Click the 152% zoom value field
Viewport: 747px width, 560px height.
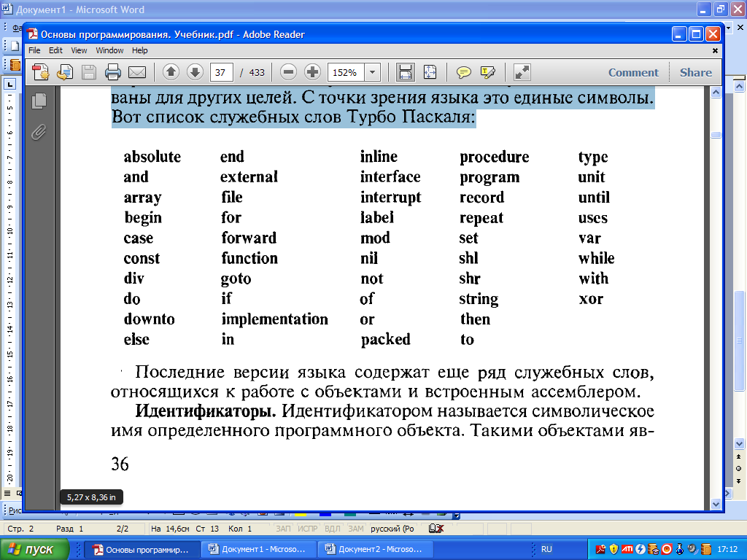(345, 72)
